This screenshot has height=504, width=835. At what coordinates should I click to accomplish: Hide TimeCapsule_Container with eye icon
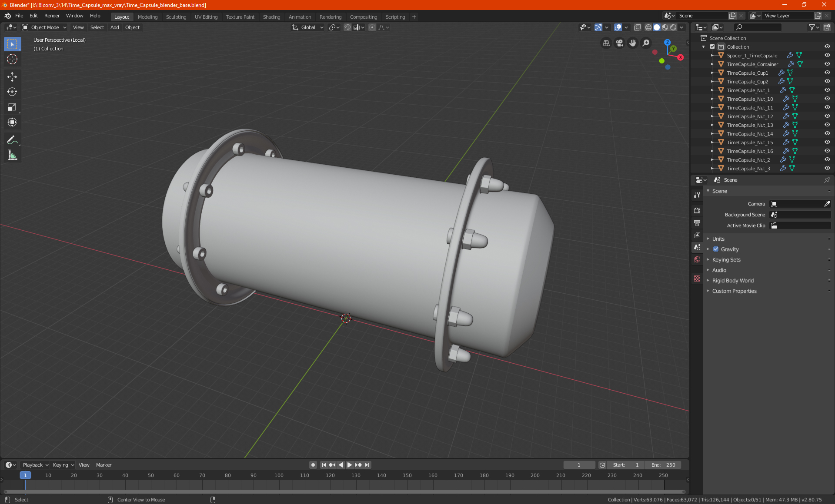[827, 64]
